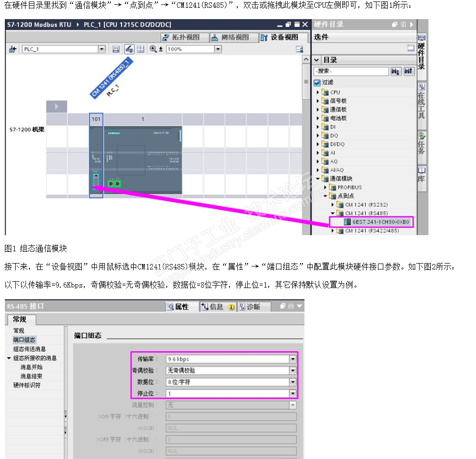Select 消息结束 in navigation tree
The width and height of the screenshot is (476, 459).
click(x=31, y=377)
